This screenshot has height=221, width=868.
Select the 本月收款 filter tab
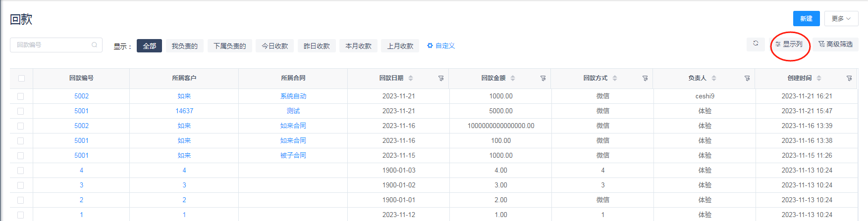point(358,46)
